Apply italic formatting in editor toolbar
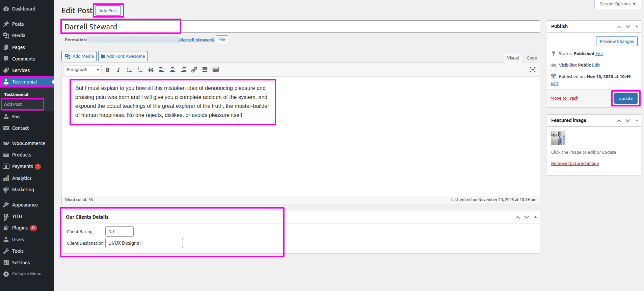The width and height of the screenshot is (644, 291). point(118,70)
